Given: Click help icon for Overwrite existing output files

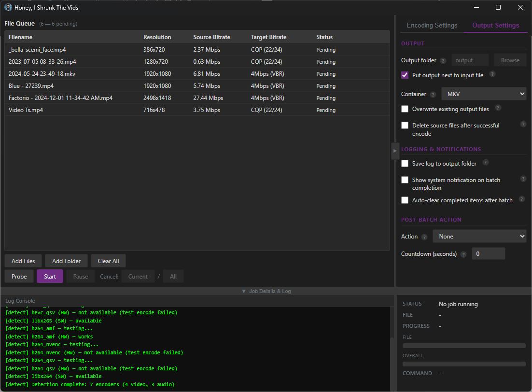Looking at the screenshot, I should click(x=498, y=108).
